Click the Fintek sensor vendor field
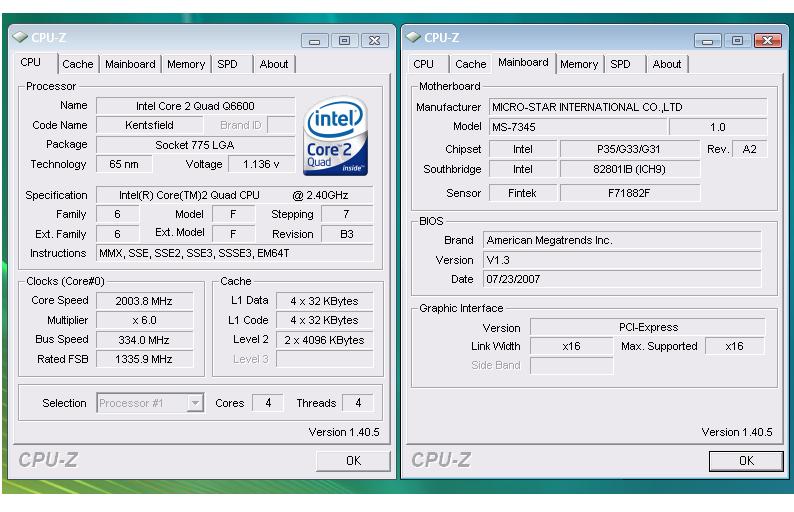Viewport: 794px width, 512px height. click(x=523, y=193)
